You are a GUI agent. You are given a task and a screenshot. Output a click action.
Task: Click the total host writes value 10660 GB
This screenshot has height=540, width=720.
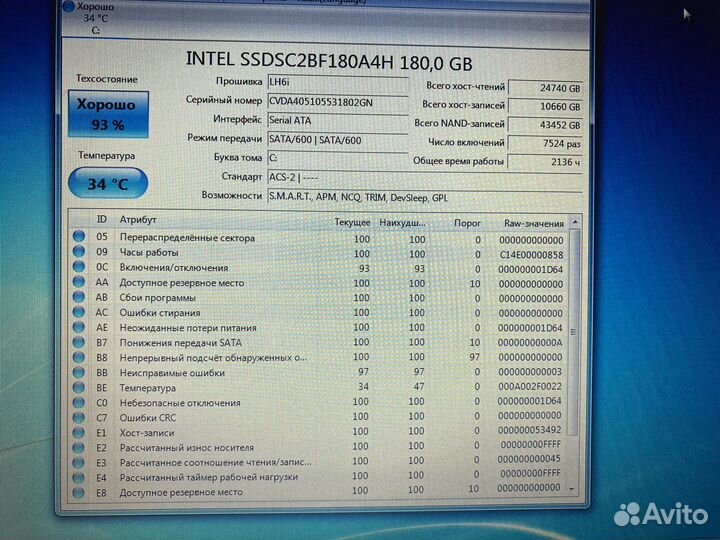tap(545, 106)
